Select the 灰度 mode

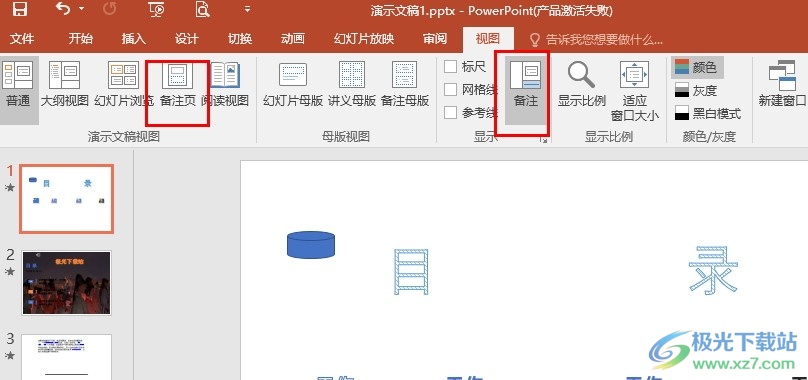[696, 90]
